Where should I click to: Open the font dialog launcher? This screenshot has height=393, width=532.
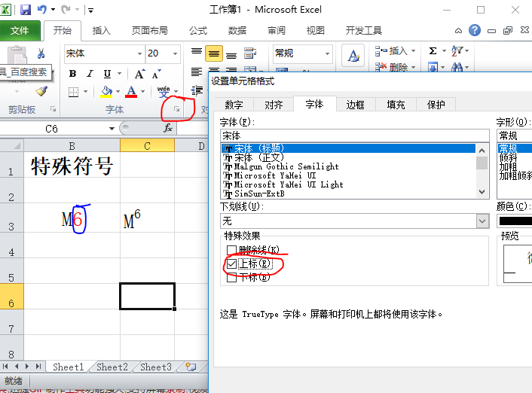click(x=177, y=109)
